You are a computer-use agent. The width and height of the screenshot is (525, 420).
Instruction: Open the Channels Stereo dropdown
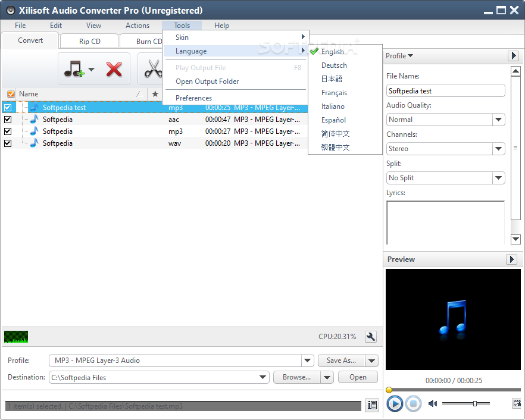498,149
